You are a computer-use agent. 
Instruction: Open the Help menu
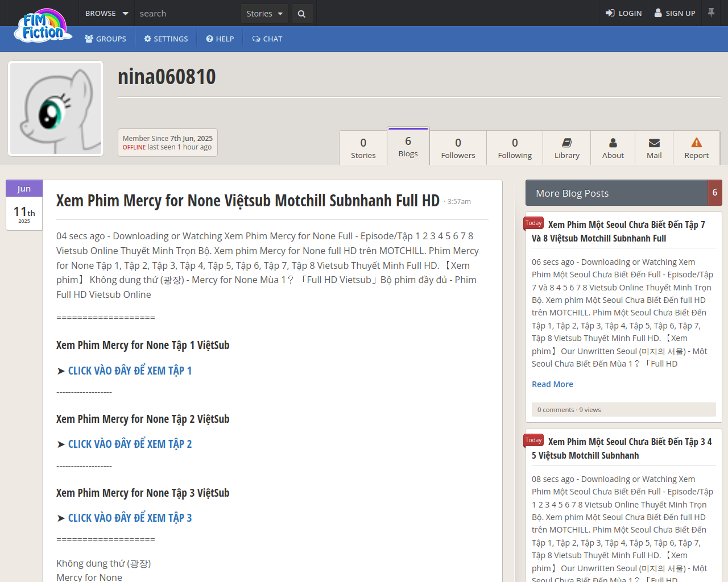(x=220, y=39)
